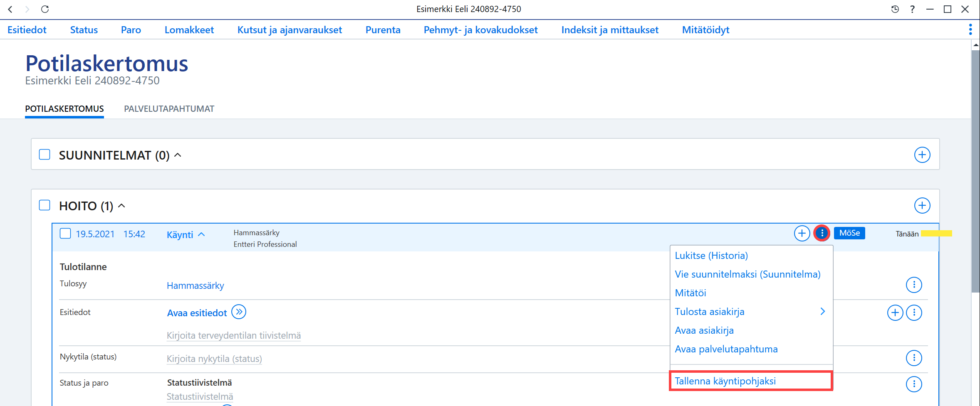Tick the SUUNNITELMAT checkbox
The height and width of the screenshot is (406, 980).
tap(45, 155)
